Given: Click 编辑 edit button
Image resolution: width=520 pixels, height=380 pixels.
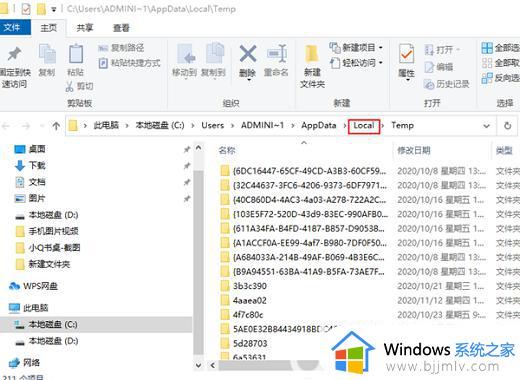Looking at the screenshot, I should point(438,67).
